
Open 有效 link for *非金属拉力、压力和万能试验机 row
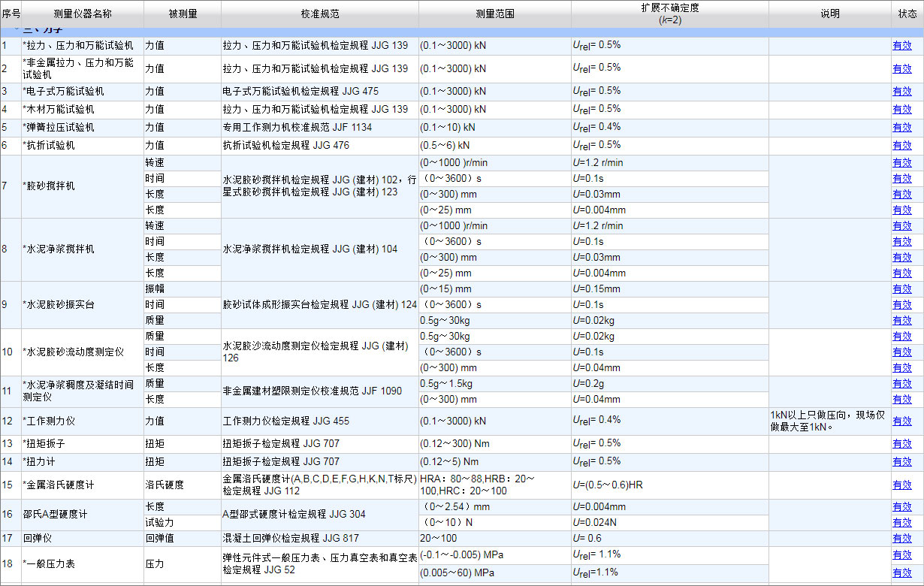tap(901, 69)
